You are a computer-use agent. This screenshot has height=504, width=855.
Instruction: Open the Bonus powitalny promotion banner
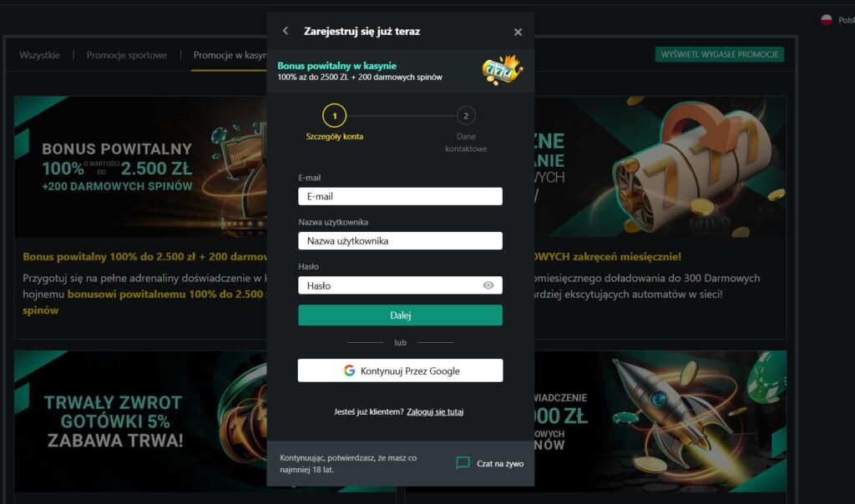[140, 167]
